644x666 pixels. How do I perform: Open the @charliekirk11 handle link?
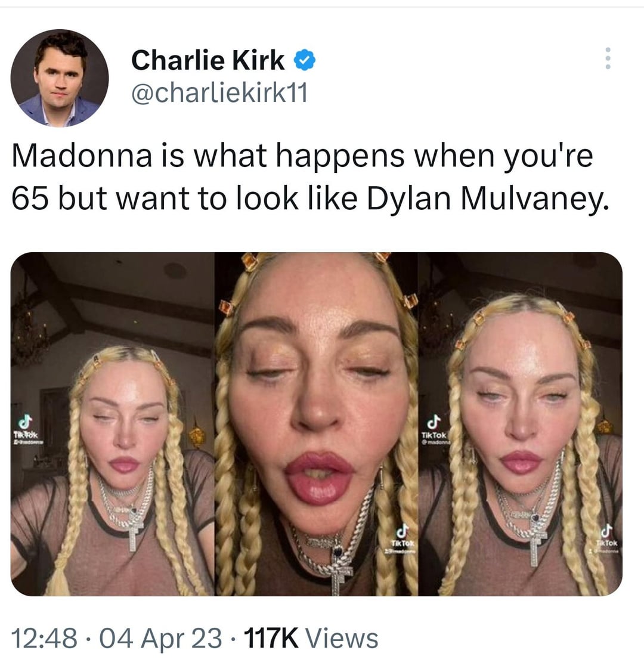219,94
